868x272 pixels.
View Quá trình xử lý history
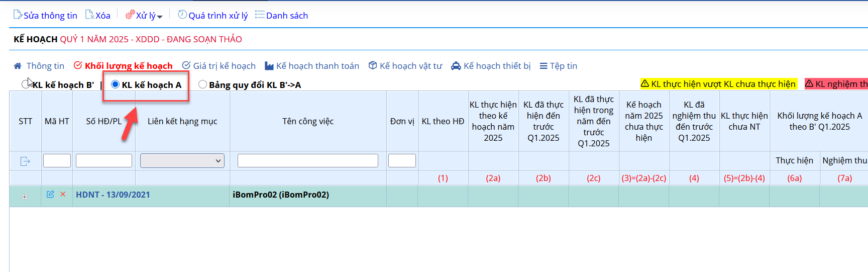(213, 15)
